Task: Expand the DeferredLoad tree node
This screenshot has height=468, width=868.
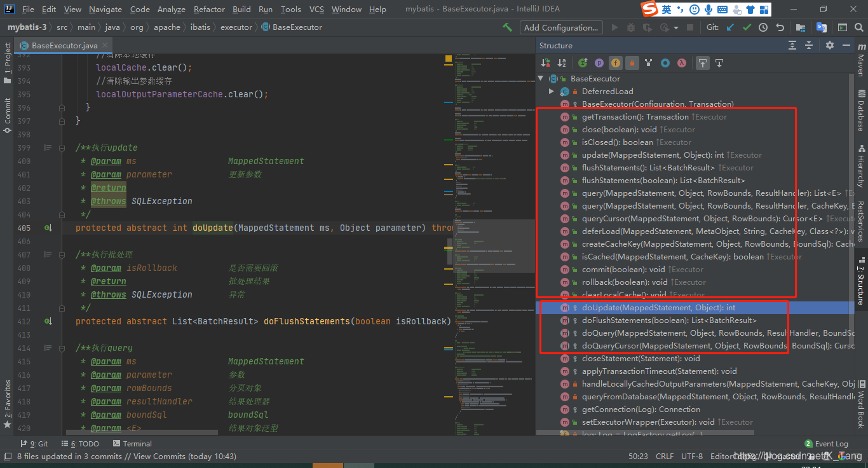Action: tap(552, 92)
